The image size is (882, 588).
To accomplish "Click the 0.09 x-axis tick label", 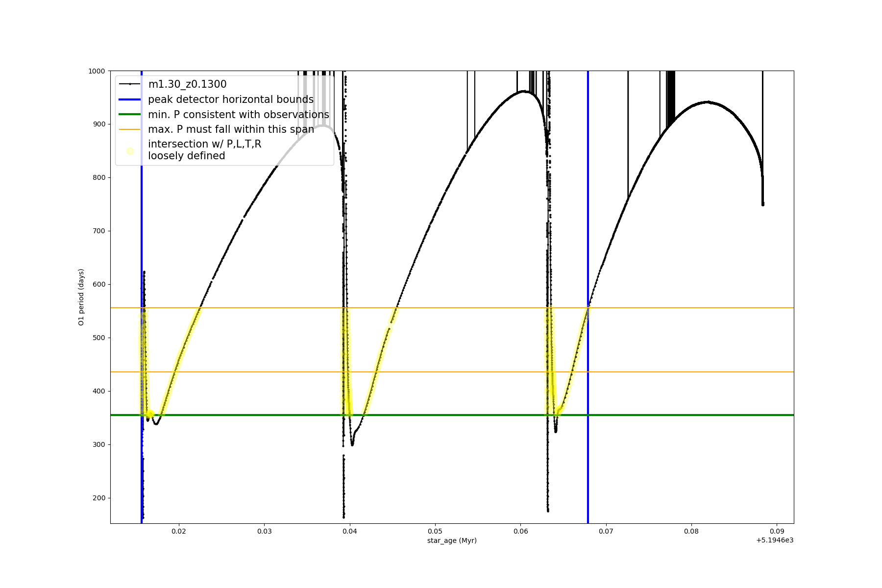I will point(777,531).
